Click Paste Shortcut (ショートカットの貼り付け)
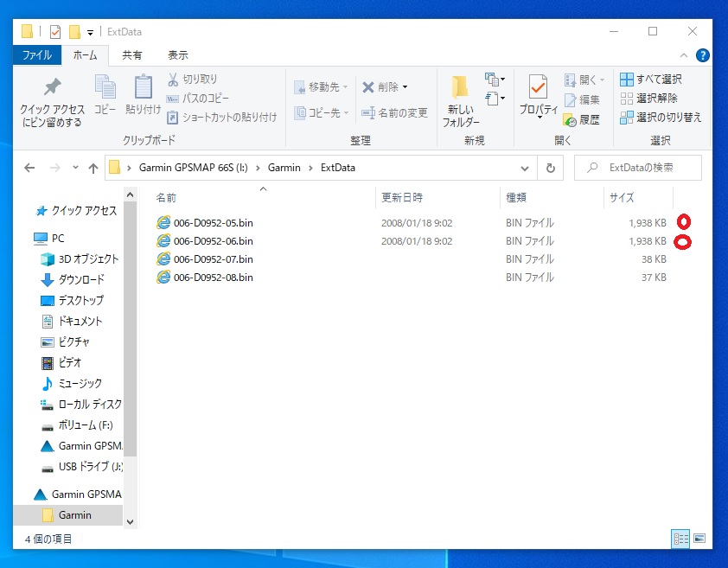Image resolution: width=728 pixels, height=568 pixels. coord(222,117)
